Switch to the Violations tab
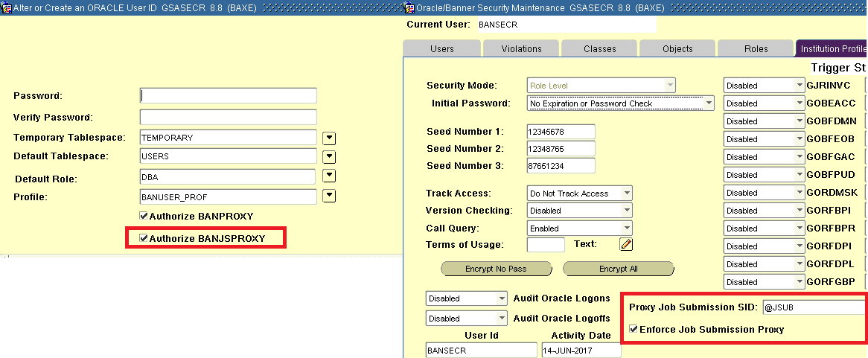Image resolution: width=868 pixels, height=358 pixels. click(x=521, y=48)
